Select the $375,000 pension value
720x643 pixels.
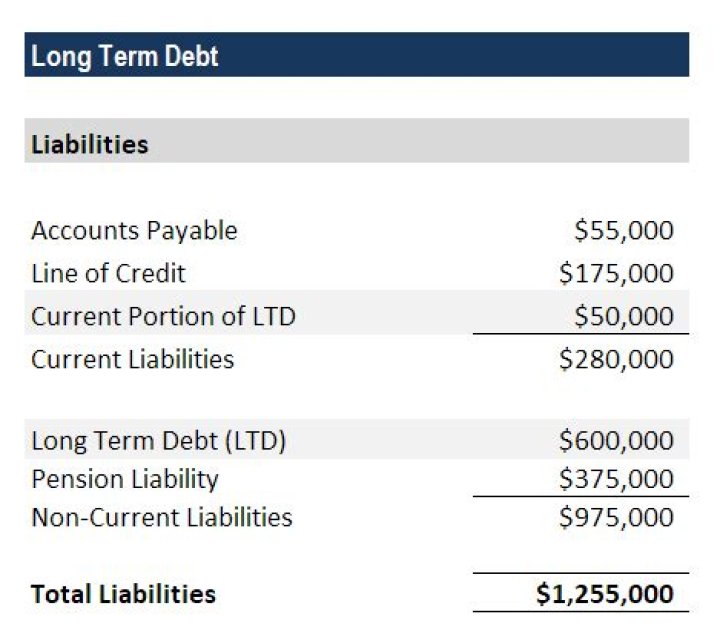pos(616,479)
